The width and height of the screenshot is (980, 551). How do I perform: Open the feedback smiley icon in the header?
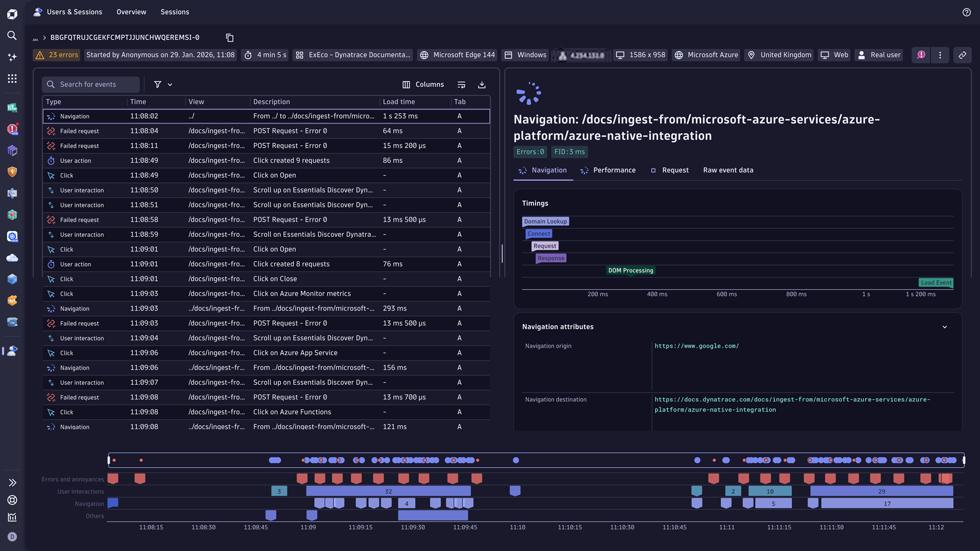point(921,55)
